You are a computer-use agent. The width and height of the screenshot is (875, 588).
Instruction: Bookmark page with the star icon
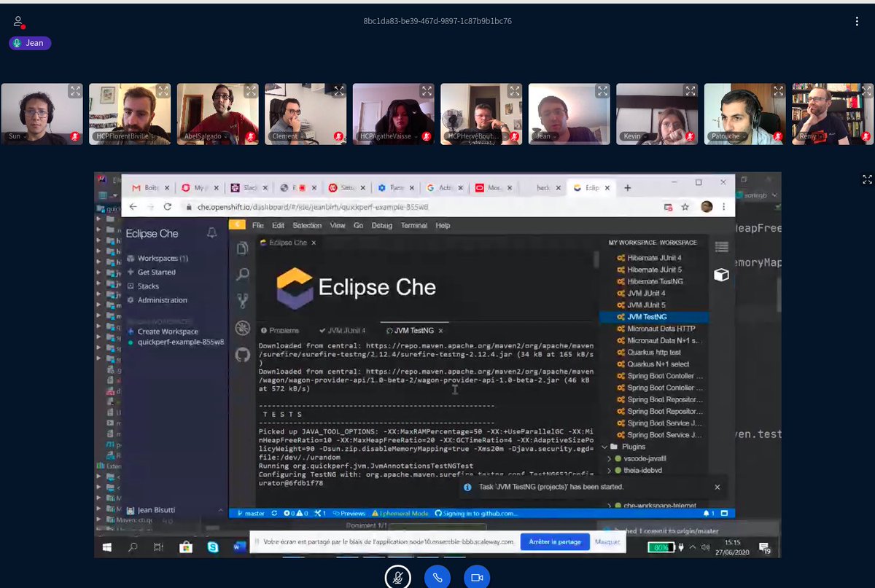click(685, 207)
